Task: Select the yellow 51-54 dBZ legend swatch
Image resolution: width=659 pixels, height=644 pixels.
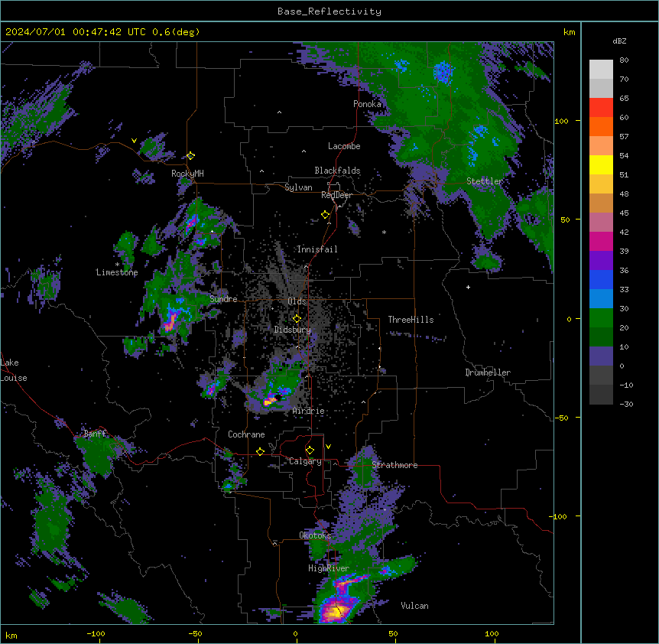Action: coord(601,164)
